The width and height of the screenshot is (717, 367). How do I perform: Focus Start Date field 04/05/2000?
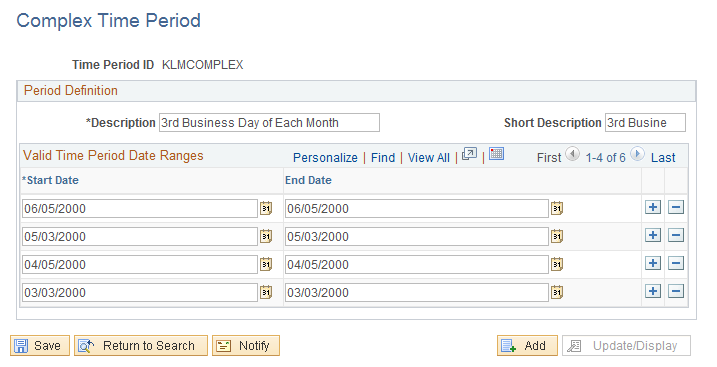(140, 264)
